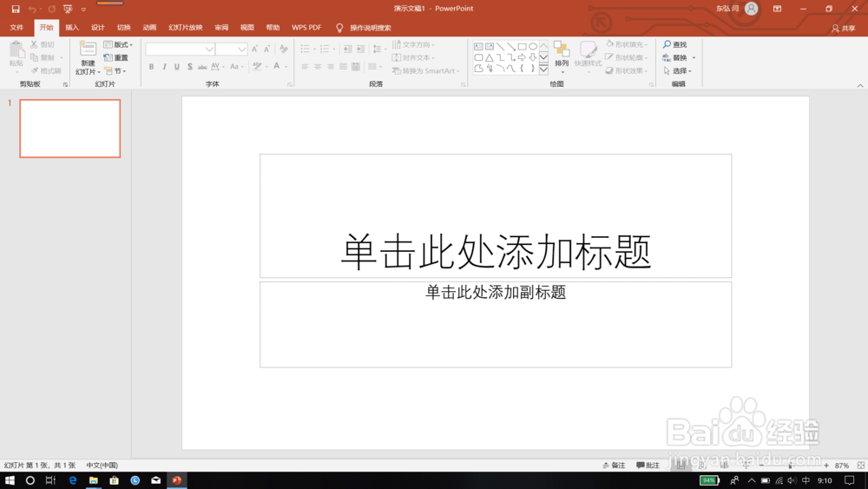This screenshot has height=489, width=868.
Task: Switch to reading view in status bar
Action: coord(724,466)
